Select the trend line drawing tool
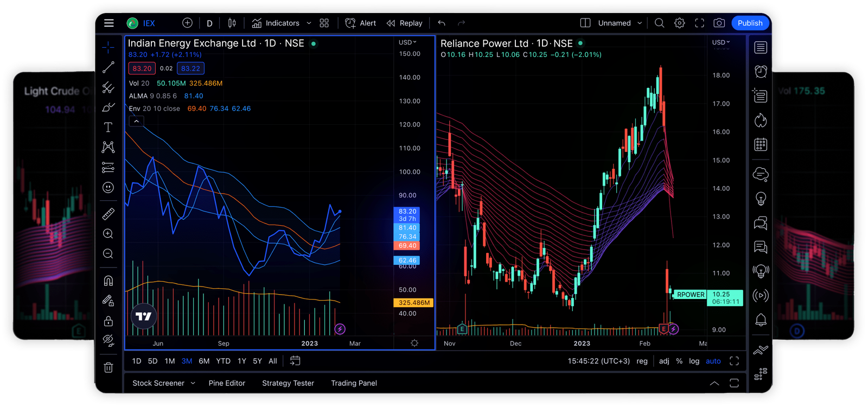868x407 pixels. pos(108,67)
